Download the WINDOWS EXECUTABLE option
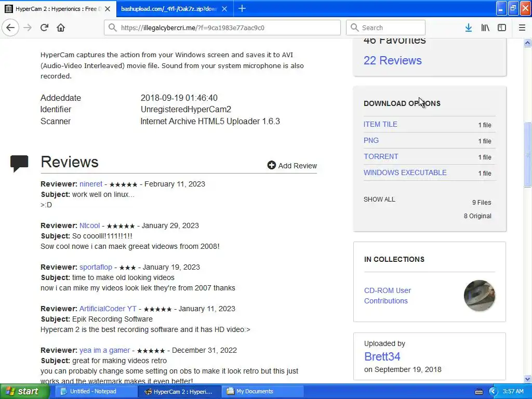532x399 pixels. (405, 172)
